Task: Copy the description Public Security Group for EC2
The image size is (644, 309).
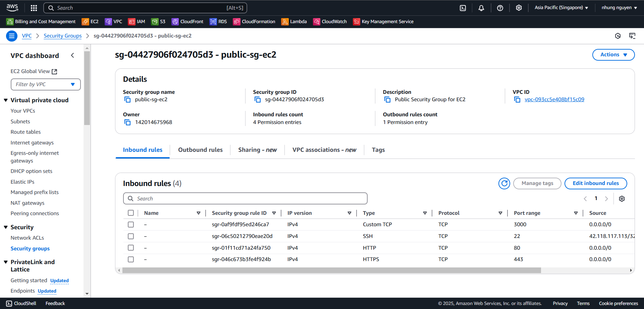Action: [x=387, y=100]
